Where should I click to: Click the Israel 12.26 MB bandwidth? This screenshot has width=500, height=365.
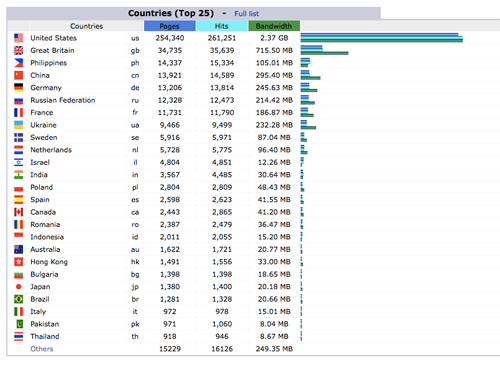tap(274, 162)
